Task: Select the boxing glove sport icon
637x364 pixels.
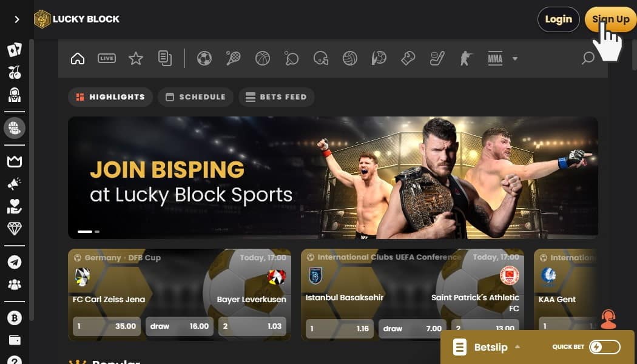Action: pyautogui.click(x=408, y=58)
